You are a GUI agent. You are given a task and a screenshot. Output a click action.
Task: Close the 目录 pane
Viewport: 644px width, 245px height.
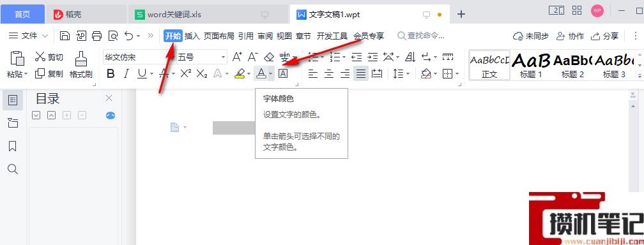pos(109,98)
